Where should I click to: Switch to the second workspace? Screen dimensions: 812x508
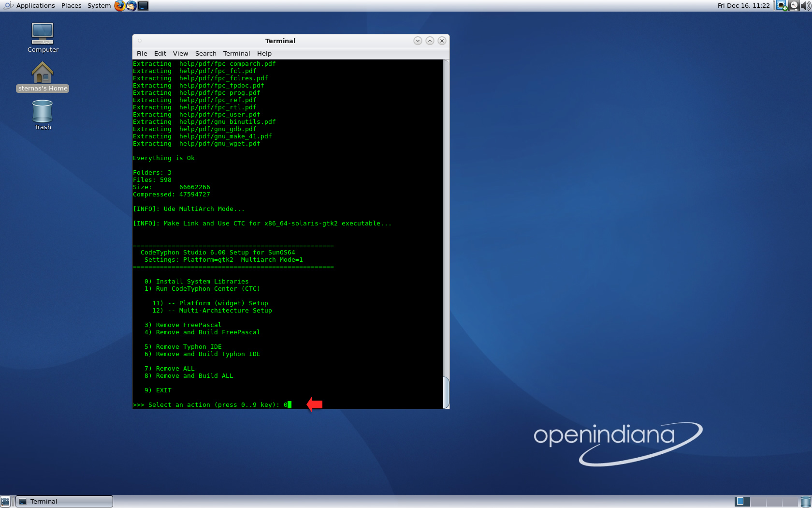[x=758, y=502]
